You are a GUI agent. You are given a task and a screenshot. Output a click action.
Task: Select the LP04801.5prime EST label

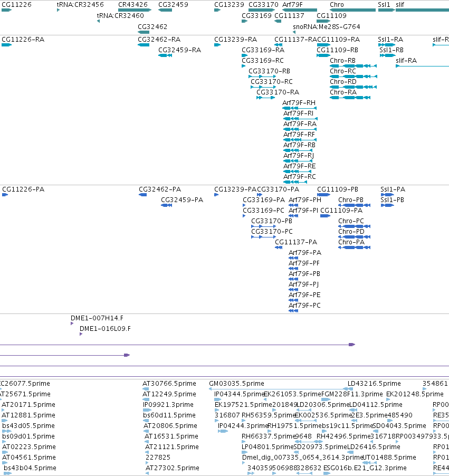[x=268, y=447]
